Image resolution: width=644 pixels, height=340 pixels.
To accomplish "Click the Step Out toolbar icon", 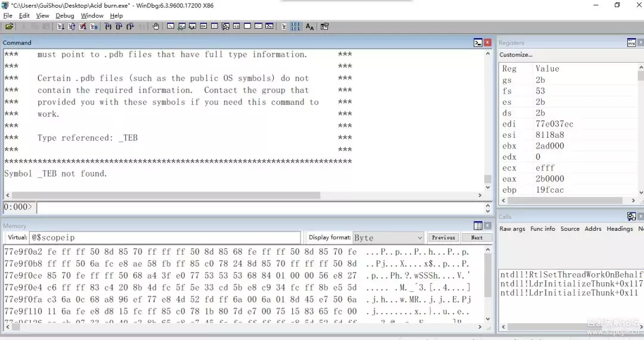I will [x=130, y=27].
